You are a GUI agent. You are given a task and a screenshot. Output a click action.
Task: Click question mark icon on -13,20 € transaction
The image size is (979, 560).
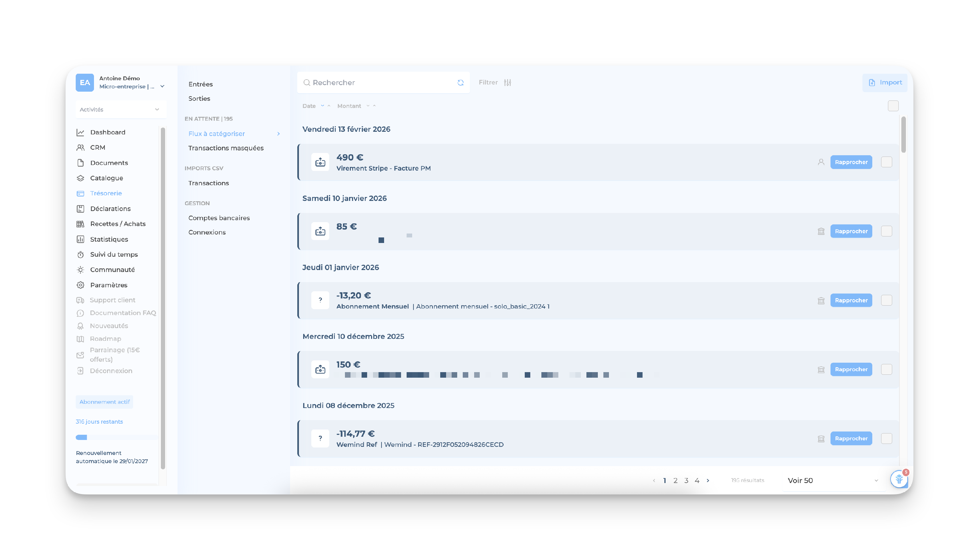coord(320,300)
